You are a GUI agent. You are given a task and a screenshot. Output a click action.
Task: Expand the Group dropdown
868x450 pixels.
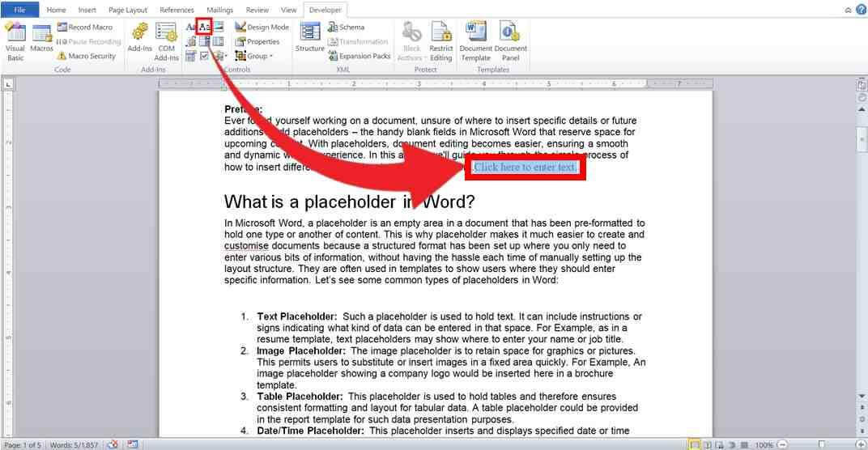[x=254, y=56]
